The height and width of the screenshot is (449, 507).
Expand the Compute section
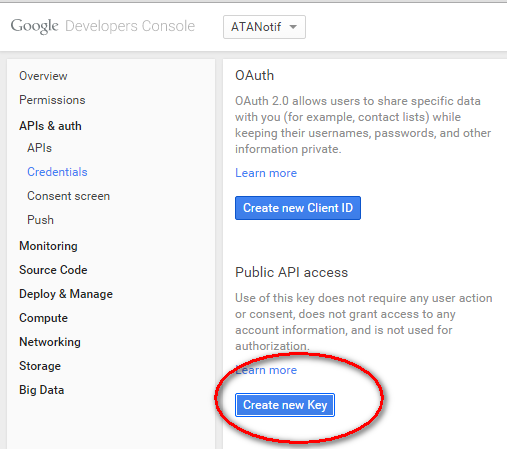tap(43, 318)
